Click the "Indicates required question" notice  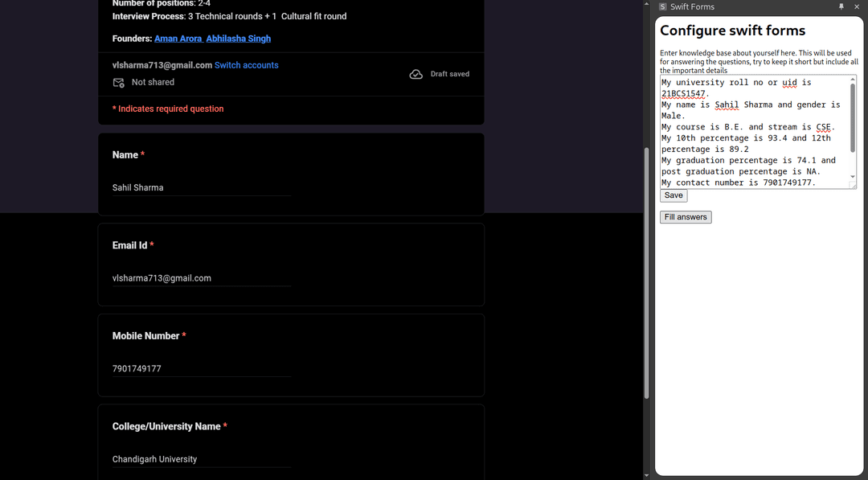[168, 109]
